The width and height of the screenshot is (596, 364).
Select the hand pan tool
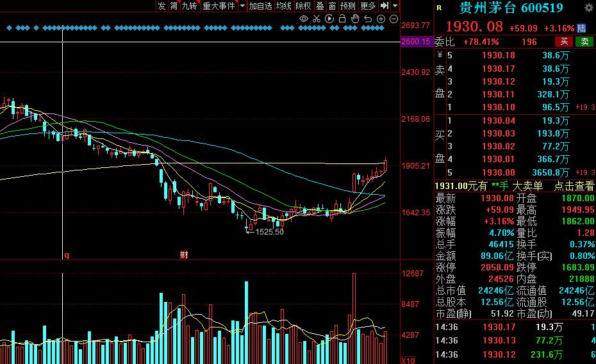355,18
